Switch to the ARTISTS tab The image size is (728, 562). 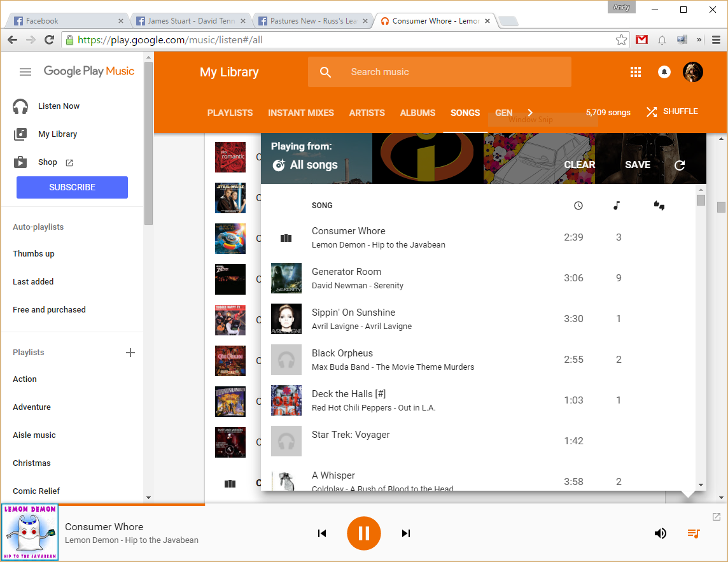point(367,113)
